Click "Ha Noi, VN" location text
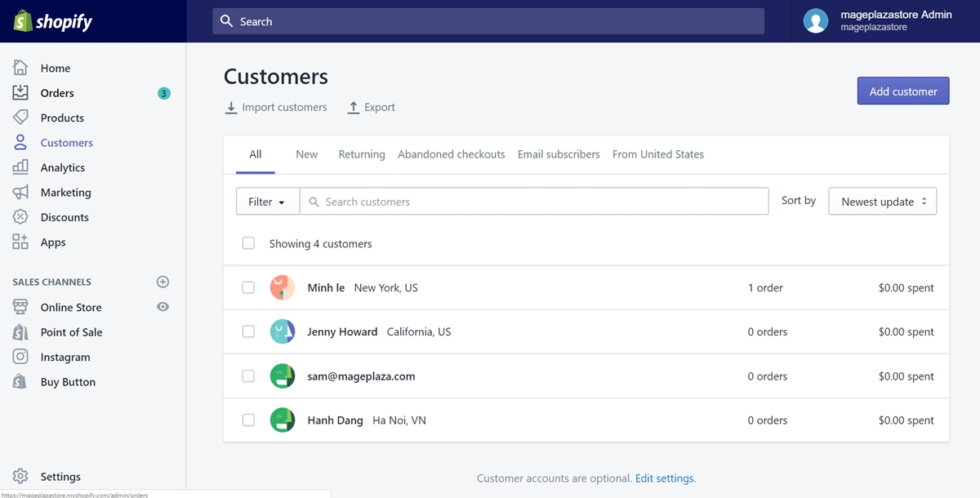The height and width of the screenshot is (498, 980). (399, 420)
